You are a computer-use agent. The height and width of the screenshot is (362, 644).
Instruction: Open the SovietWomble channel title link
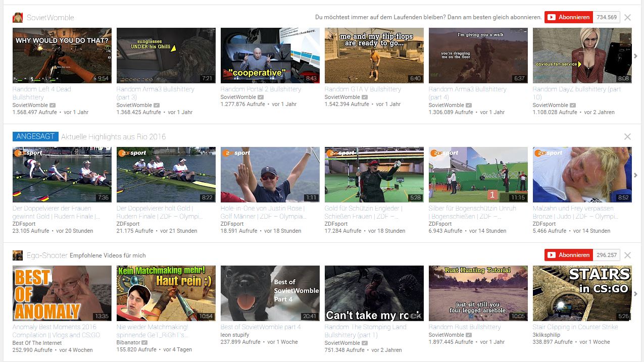(x=51, y=18)
